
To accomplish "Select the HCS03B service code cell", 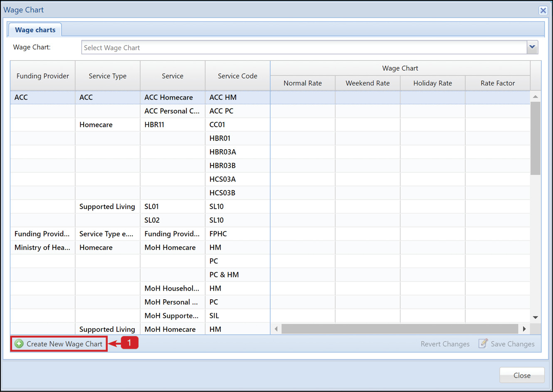I will pos(237,193).
